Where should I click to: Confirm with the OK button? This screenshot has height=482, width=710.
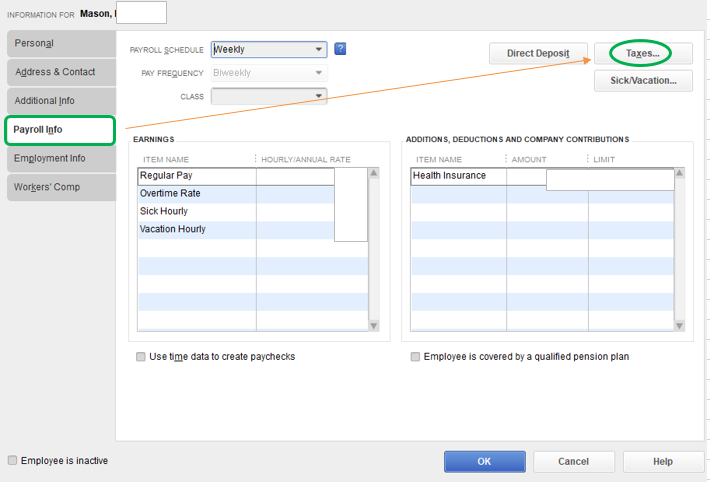pos(485,462)
